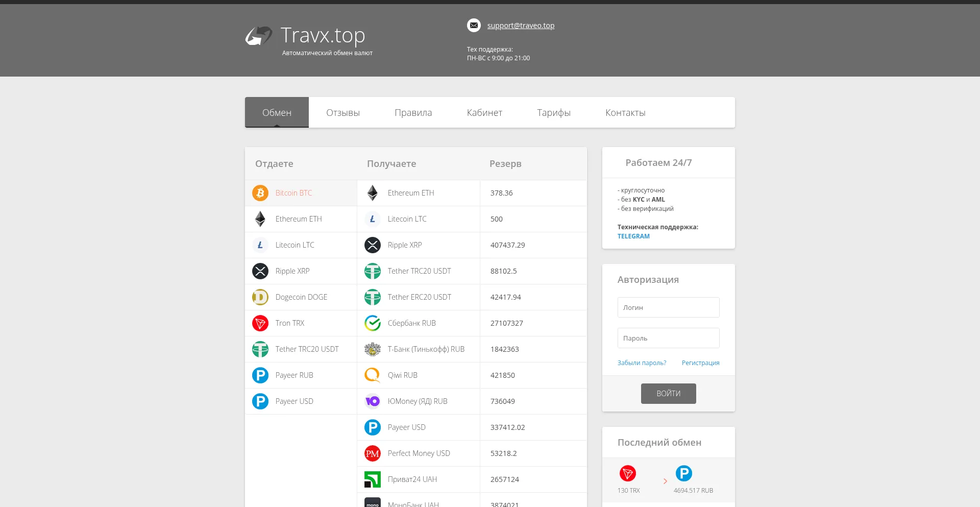Screen dimensions: 980x507
Task: Open the Отзывы tab
Action: 343,113
